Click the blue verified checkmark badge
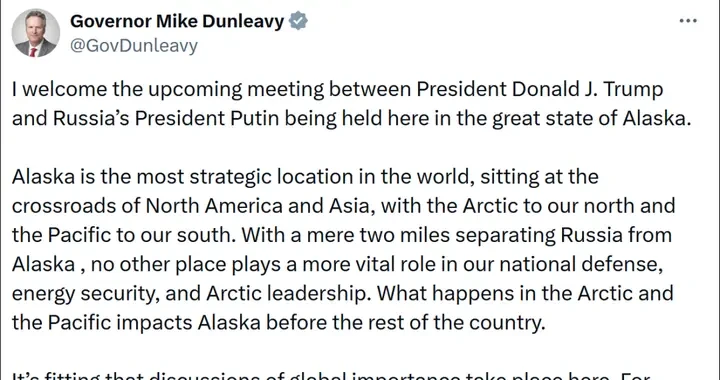The image size is (720, 380). [x=298, y=21]
